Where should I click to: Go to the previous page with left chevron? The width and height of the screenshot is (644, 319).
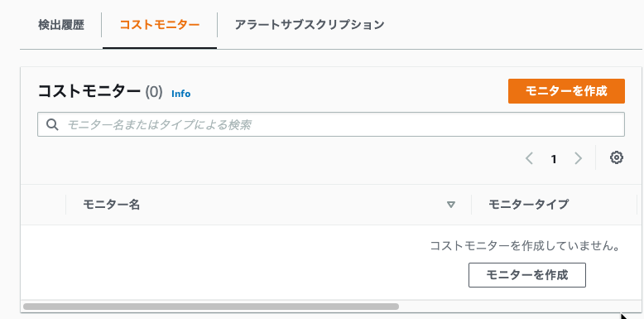530,158
